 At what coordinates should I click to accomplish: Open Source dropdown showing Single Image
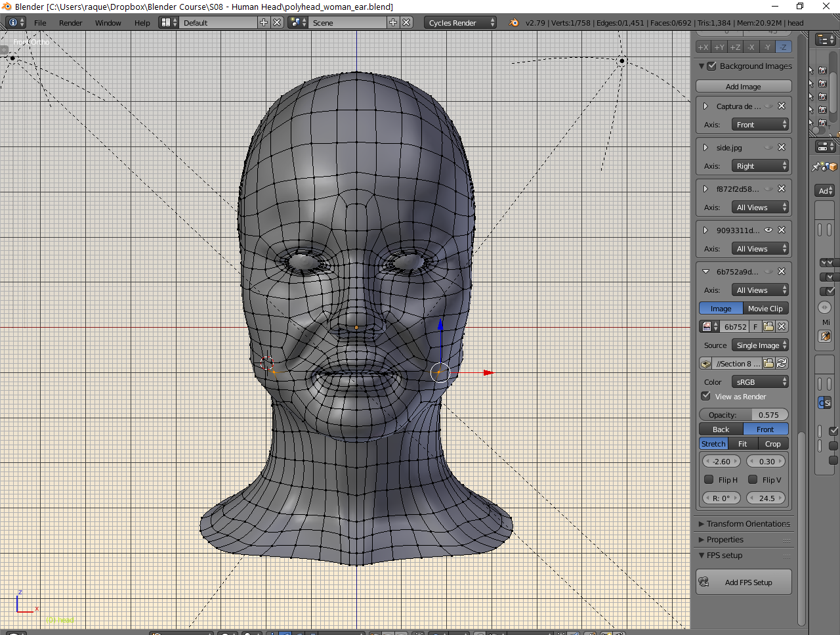click(x=760, y=345)
